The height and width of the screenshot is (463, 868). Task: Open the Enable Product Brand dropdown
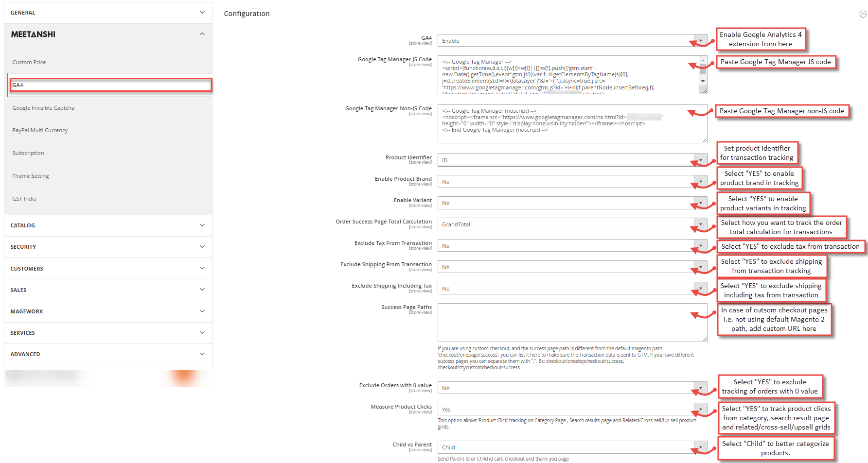tap(572, 182)
